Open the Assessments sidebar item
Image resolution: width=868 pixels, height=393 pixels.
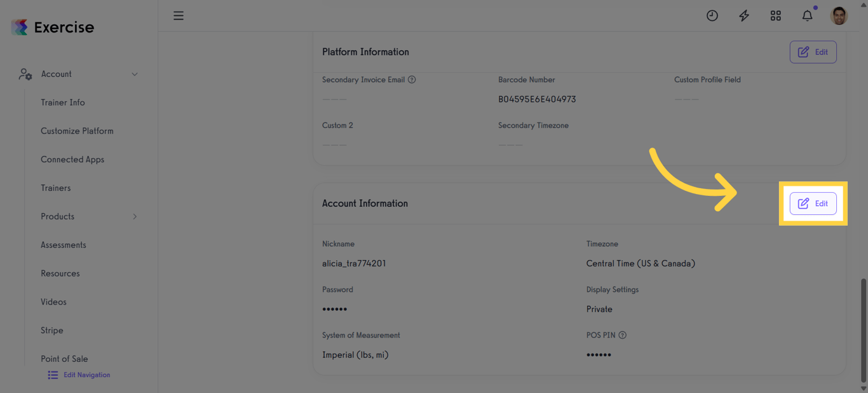point(64,245)
